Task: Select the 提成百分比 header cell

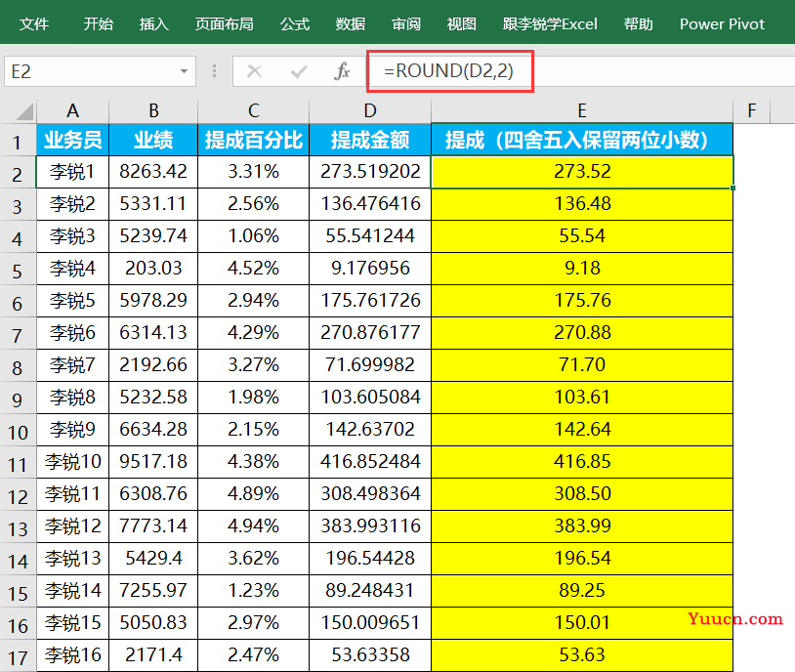Action: (x=253, y=141)
